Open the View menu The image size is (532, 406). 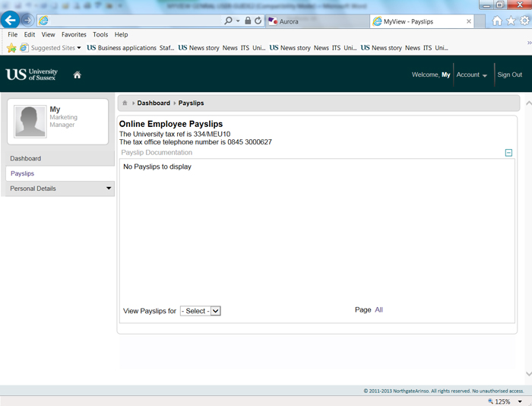[48, 35]
